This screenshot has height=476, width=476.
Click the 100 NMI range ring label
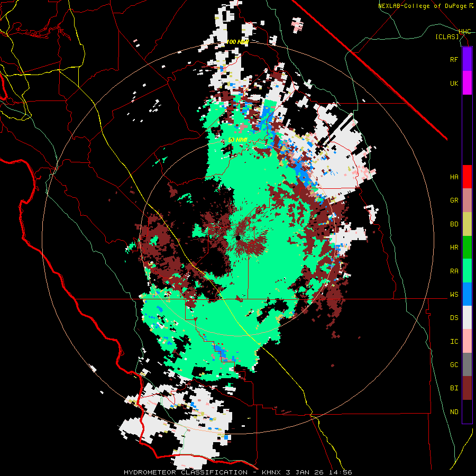[x=237, y=42]
